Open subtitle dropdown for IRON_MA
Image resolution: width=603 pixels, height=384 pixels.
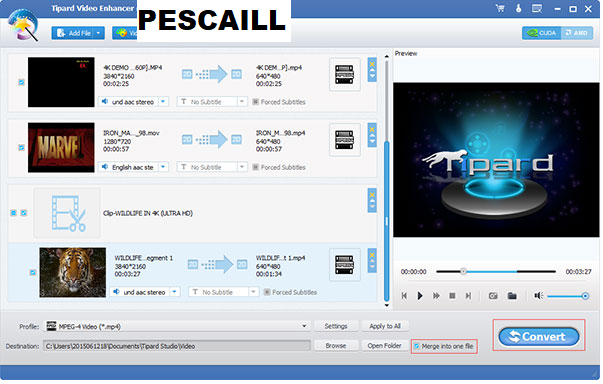(x=242, y=167)
